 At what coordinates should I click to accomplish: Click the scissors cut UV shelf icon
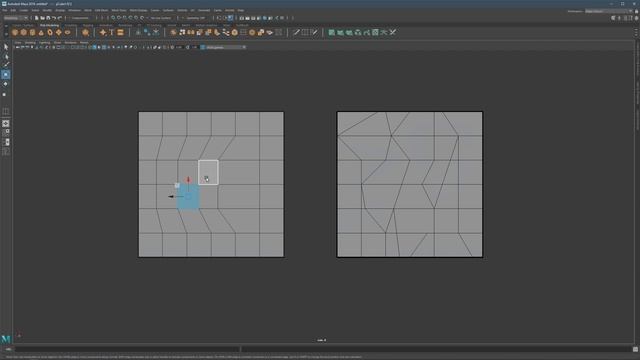pyautogui.click(x=393, y=32)
